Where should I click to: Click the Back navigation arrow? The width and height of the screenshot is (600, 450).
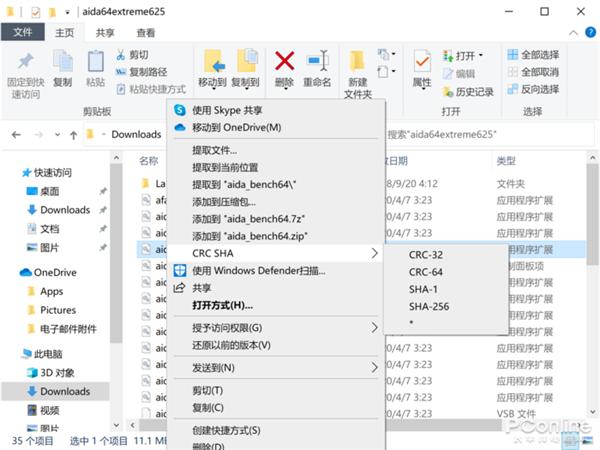[x=16, y=135]
